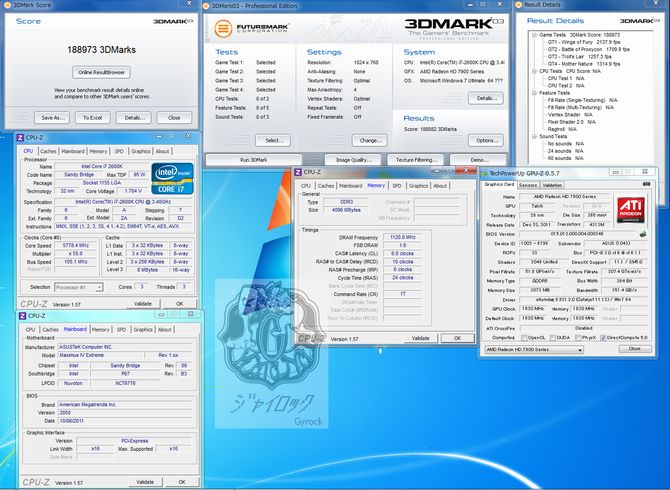670x490 pixels.
Task: Enable the PhysX checkbox in GPU-Z
Action: (x=578, y=338)
